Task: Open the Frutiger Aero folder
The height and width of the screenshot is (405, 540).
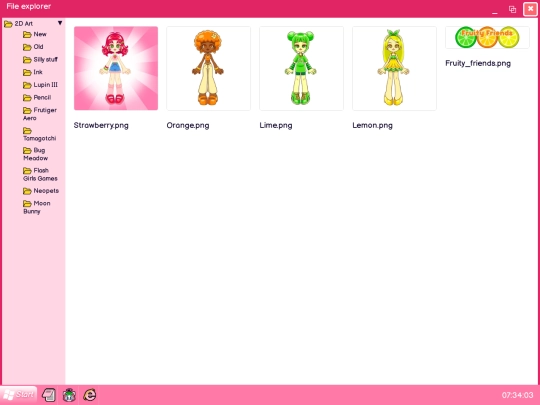Action: (40, 114)
